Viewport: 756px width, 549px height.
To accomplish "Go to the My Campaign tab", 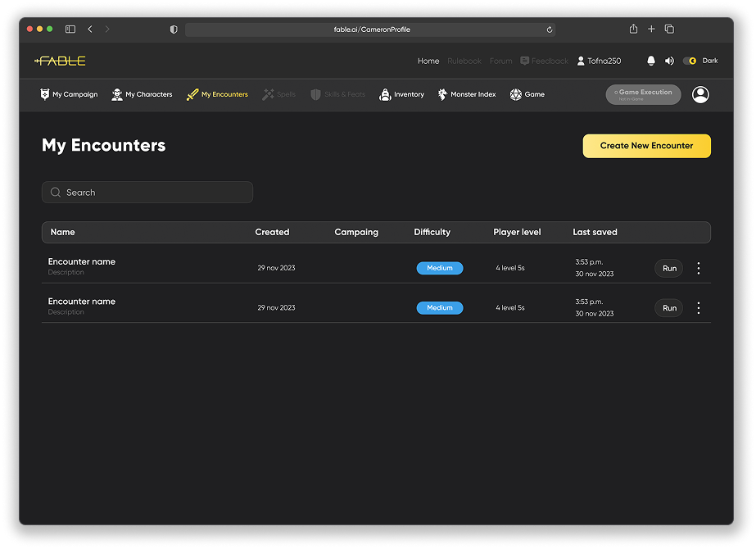I will point(69,95).
